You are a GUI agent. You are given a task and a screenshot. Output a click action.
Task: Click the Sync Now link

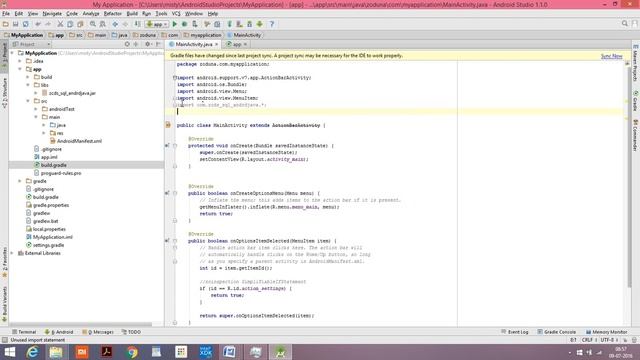point(611,56)
